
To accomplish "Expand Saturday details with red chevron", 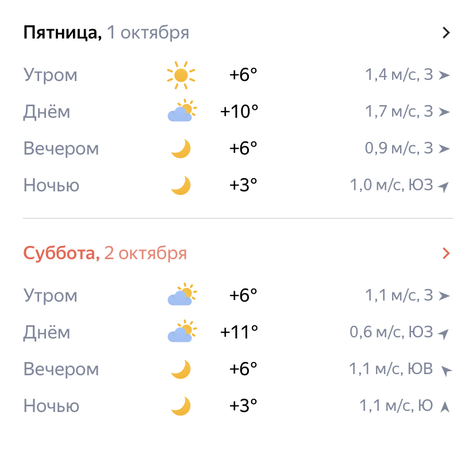I will pyautogui.click(x=446, y=253).
